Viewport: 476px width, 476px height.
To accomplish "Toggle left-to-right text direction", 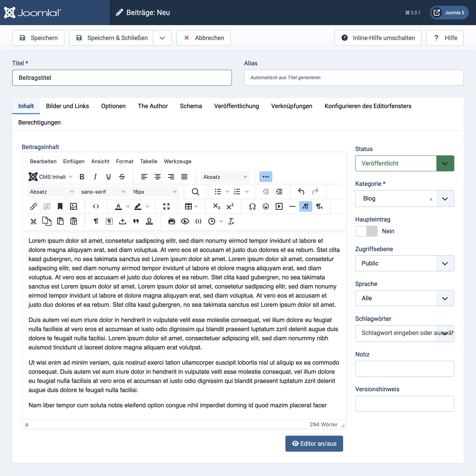I will 306,206.
